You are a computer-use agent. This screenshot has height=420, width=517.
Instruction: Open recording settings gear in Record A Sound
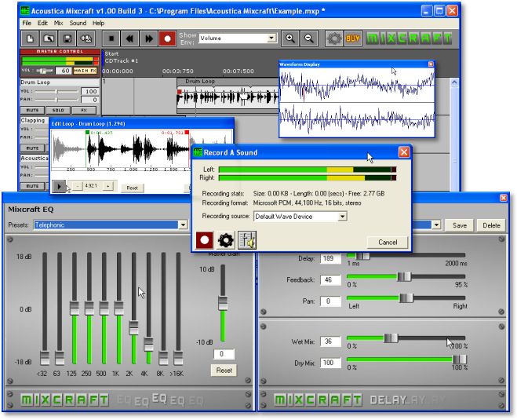point(226,240)
